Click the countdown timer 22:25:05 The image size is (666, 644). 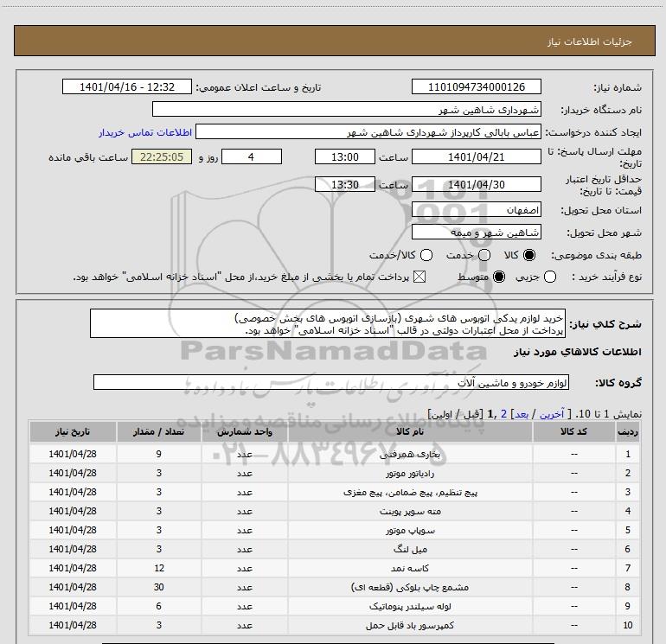(162, 156)
